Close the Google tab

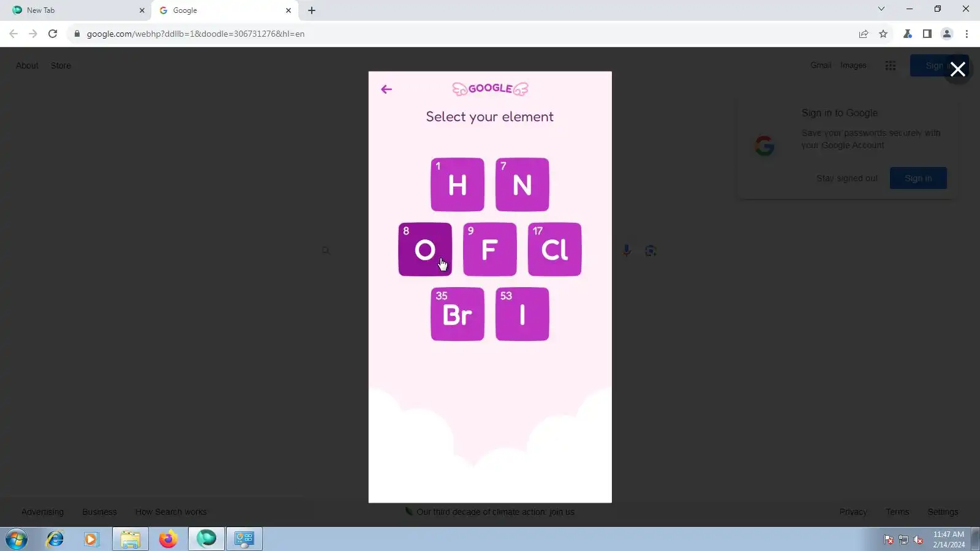(288, 10)
